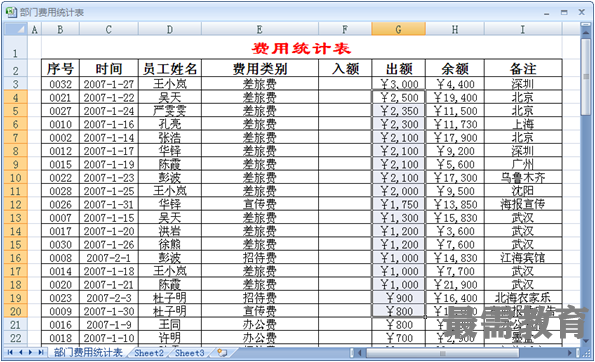Viewport: 595px width, 362px height.
Task: Click serial cell 0016
Action: coord(60,325)
